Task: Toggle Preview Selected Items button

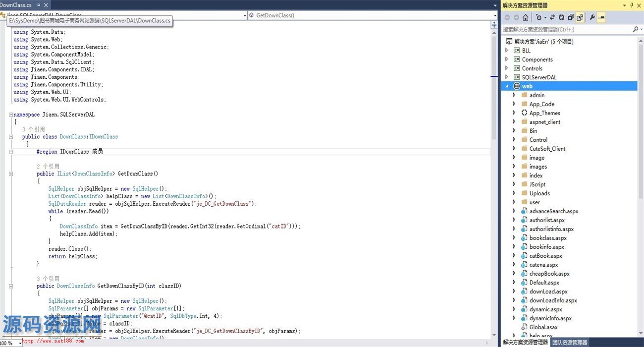Action: coord(601,17)
